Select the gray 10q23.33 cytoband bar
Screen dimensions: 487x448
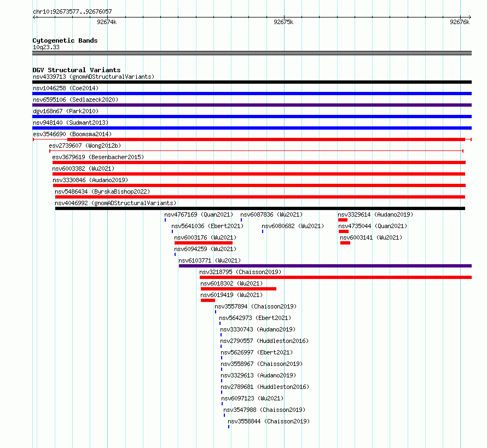[x=252, y=53]
